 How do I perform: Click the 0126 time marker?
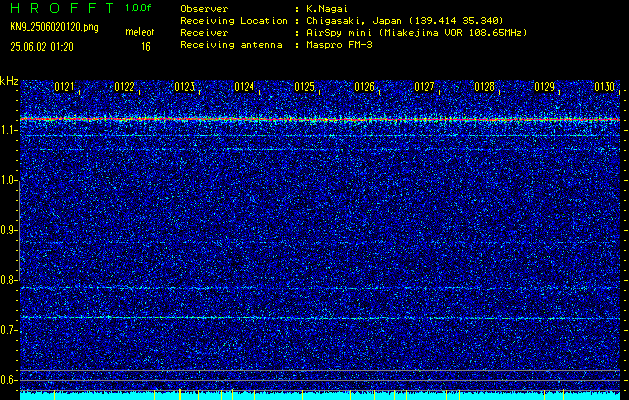pyautogui.click(x=365, y=87)
